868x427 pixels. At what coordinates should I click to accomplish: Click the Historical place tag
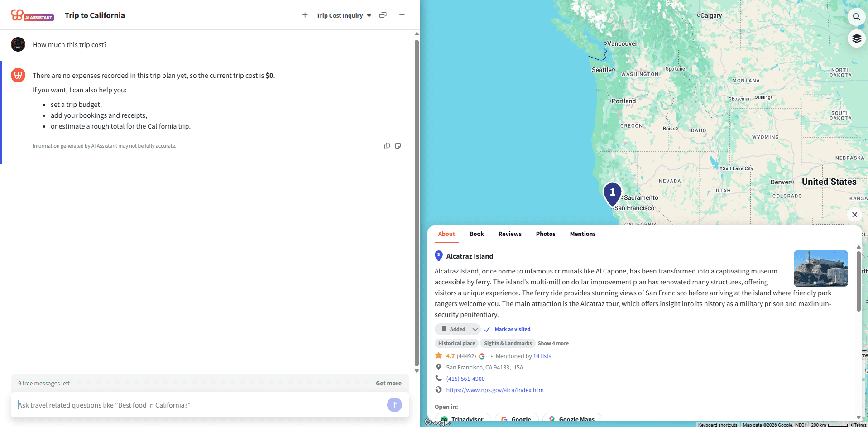pos(456,343)
